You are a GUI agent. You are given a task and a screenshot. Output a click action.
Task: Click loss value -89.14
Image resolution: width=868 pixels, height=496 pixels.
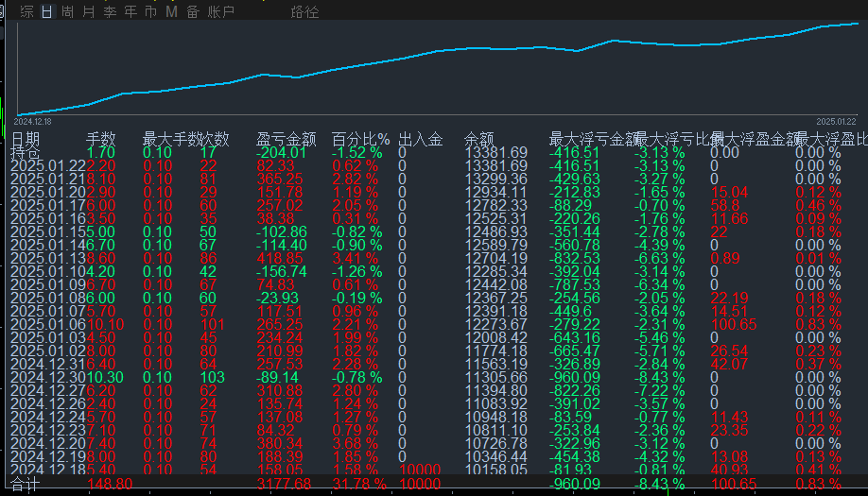pyautogui.click(x=277, y=377)
